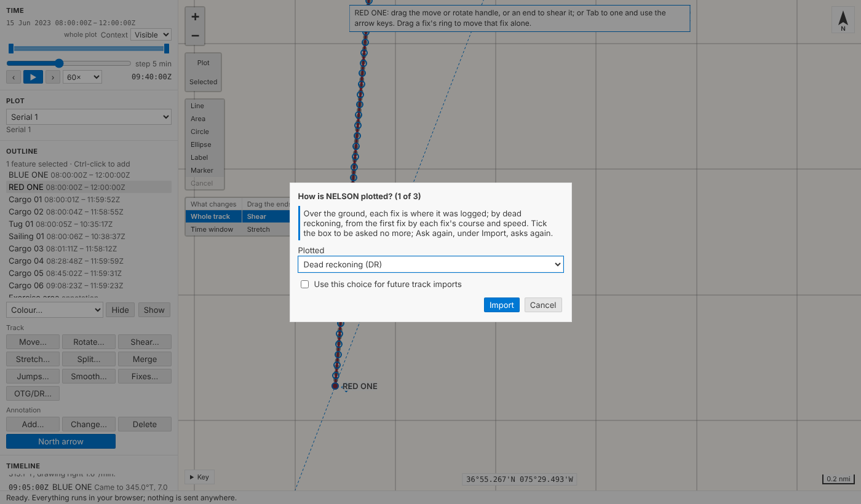Image resolution: width=861 pixels, height=504 pixels.
Task: Click the Shear cell in the changes table
Action: [266, 216]
